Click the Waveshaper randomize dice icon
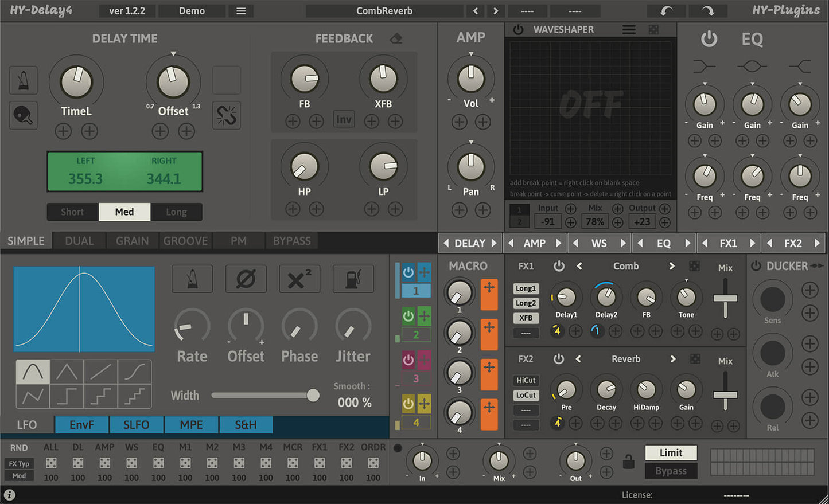The height and width of the screenshot is (504, 829). pos(653,29)
